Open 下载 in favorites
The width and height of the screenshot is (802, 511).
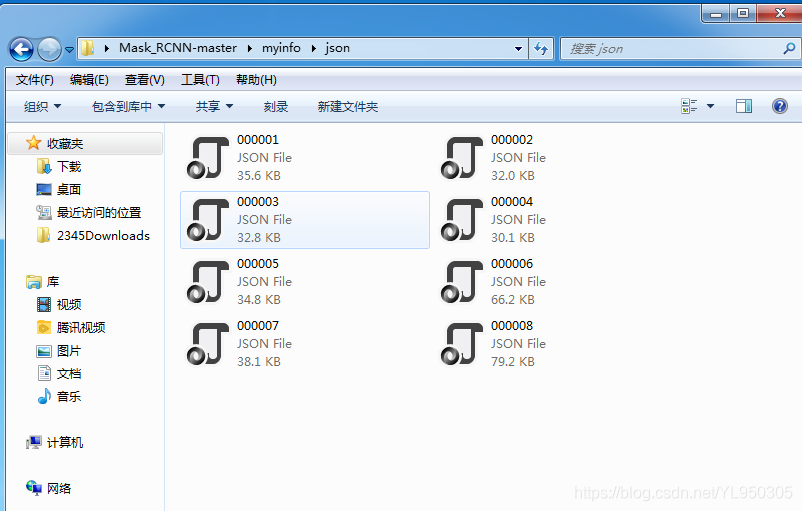(69, 166)
